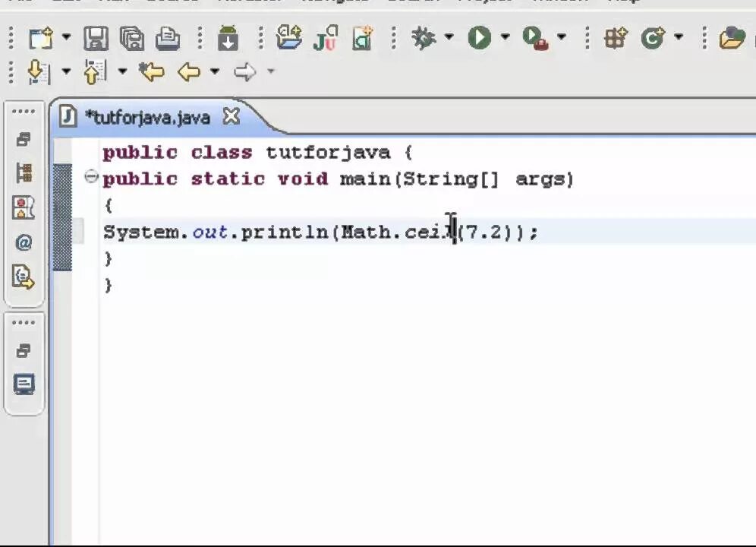
Task: Open the Javadoc @ fast view
Action: click(24, 242)
